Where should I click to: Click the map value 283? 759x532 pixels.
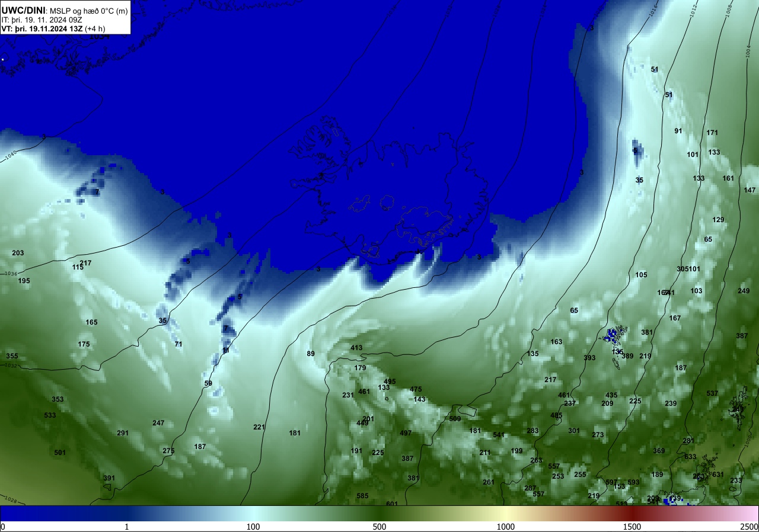[x=532, y=431]
